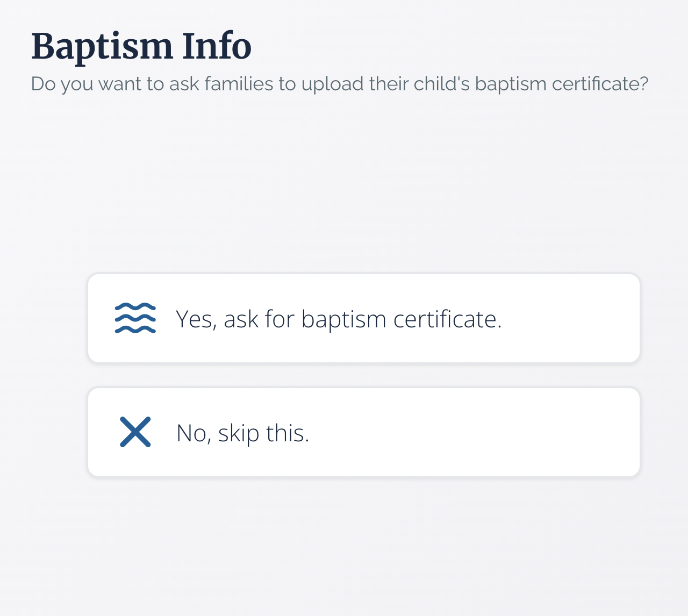688x616 pixels.
Task: Select the wavy lines icon beside Yes
Action: 135,318
